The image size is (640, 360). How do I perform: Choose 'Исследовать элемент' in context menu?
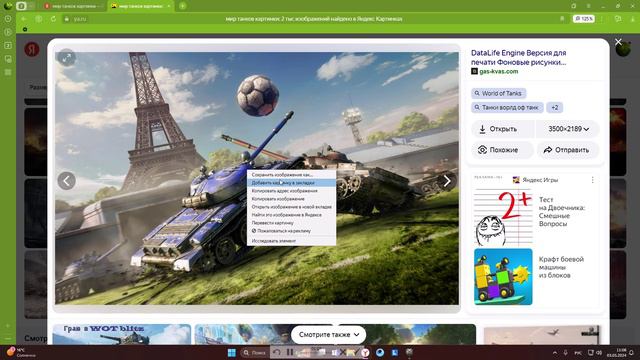click(x=291, y=241)
